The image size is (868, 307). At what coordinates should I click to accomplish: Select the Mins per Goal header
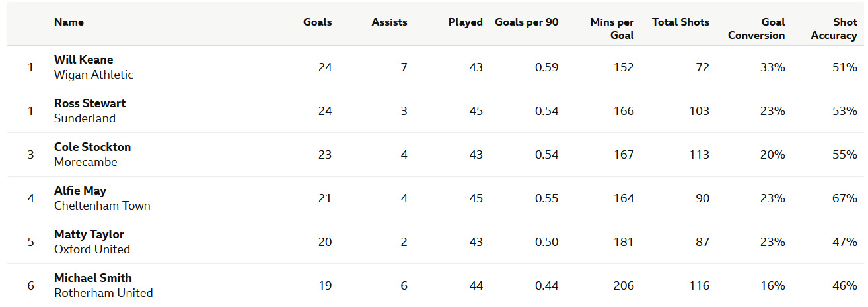(612, 28)
